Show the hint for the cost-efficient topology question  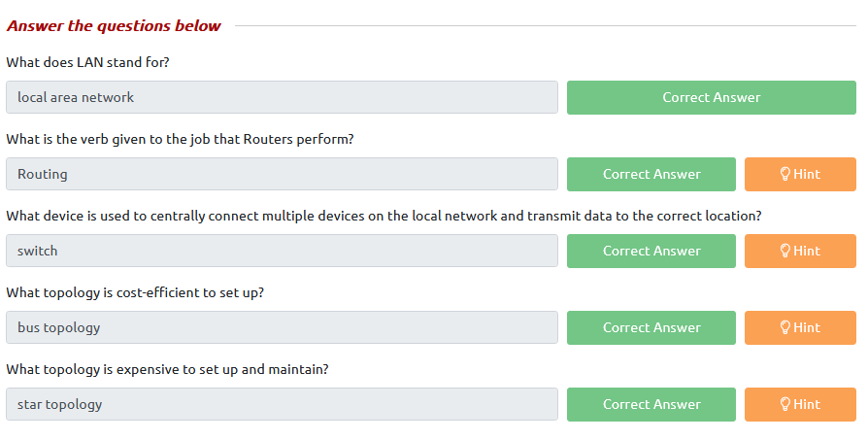800,327
